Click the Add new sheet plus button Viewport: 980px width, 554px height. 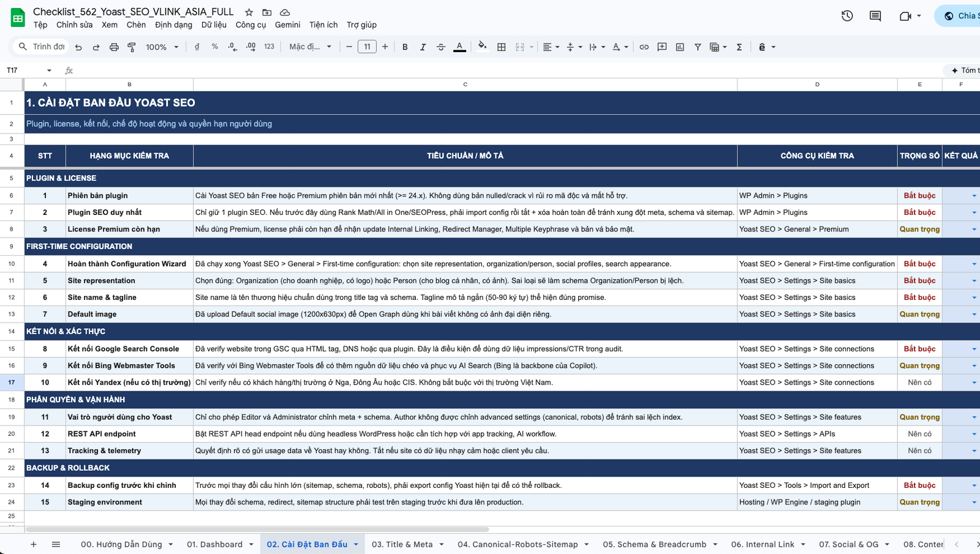34,544
